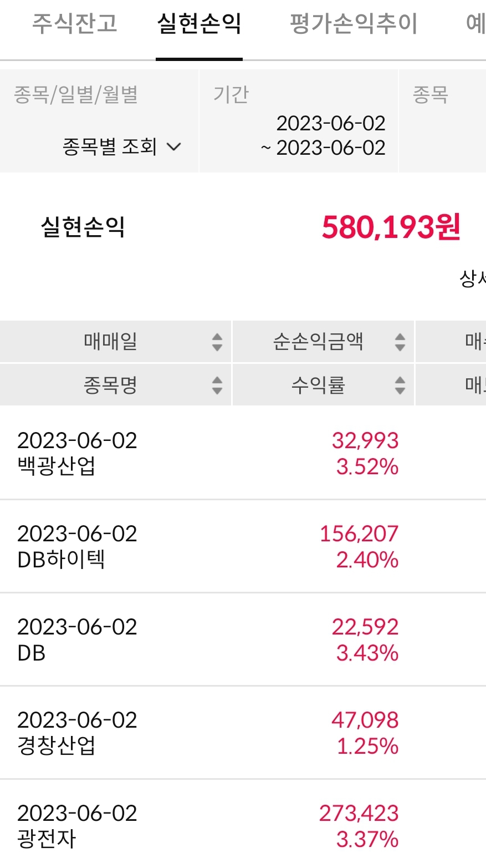Screen dimensions: 486x868
Task: Sort by 매매일 using its sort arrows
Action: pyautogui.click(x=217, y=342)
